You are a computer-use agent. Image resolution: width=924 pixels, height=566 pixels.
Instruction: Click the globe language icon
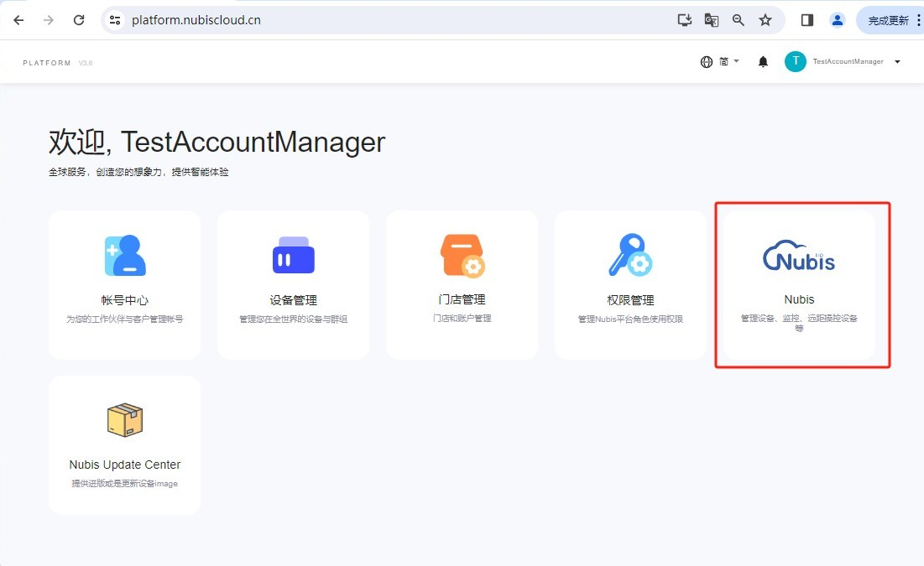click(706, 62)
